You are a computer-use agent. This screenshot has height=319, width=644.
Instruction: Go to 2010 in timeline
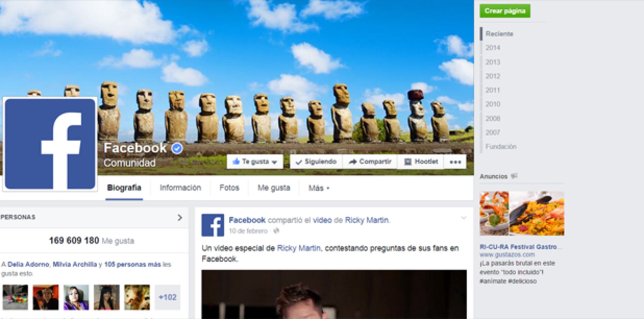493,104
